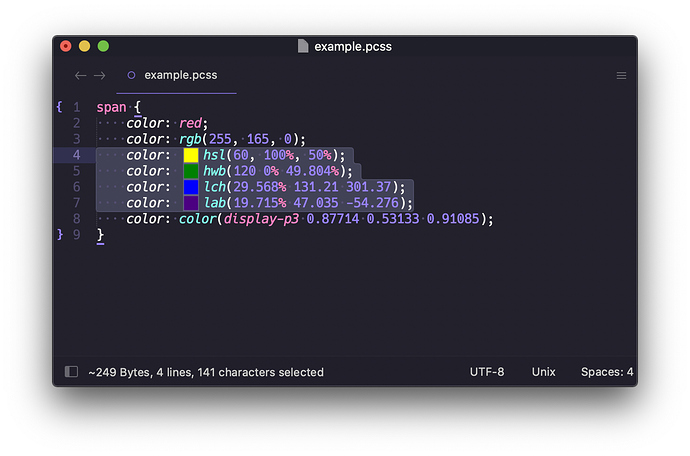Click the 'hwb' function name
690x456 pixels.
pyautogui.click(x=214, y=171)
